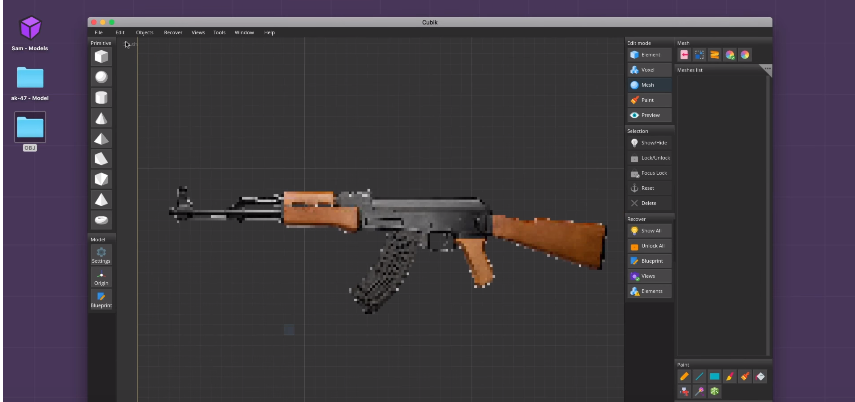
Task: Toggle Show/Hide for selection
Action: [x=649, y=143]
